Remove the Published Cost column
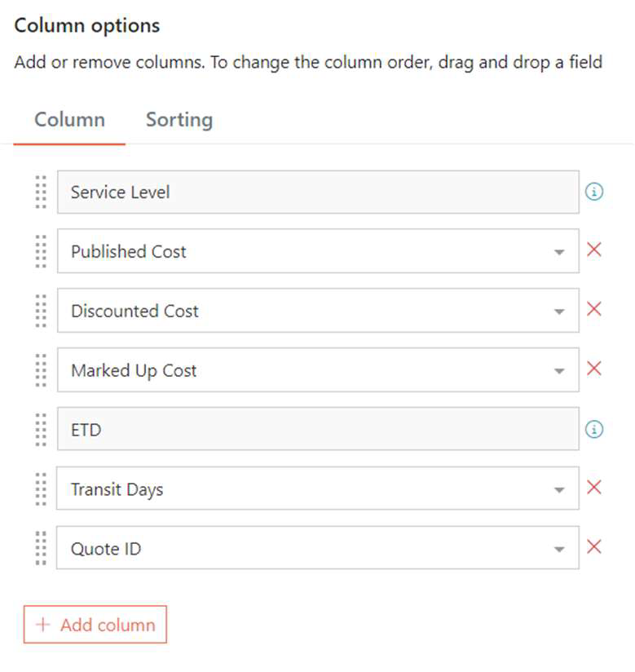The image size is (635, 672). pyautogui.click(x=594, y=249)
